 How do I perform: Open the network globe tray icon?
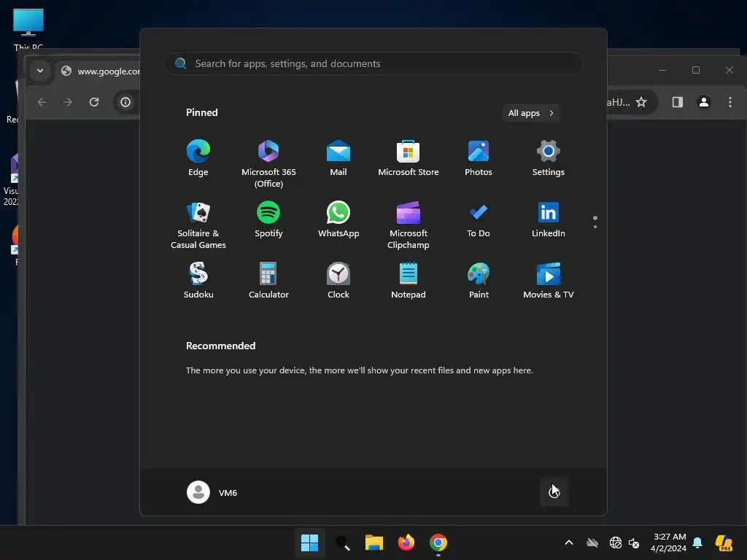tap(615, 542)
